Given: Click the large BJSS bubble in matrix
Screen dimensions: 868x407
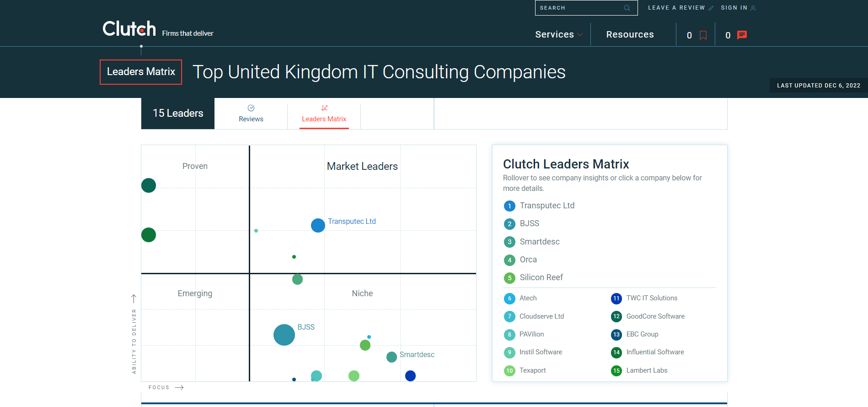Looking at the screenshot, I should (x=284, y=335).
